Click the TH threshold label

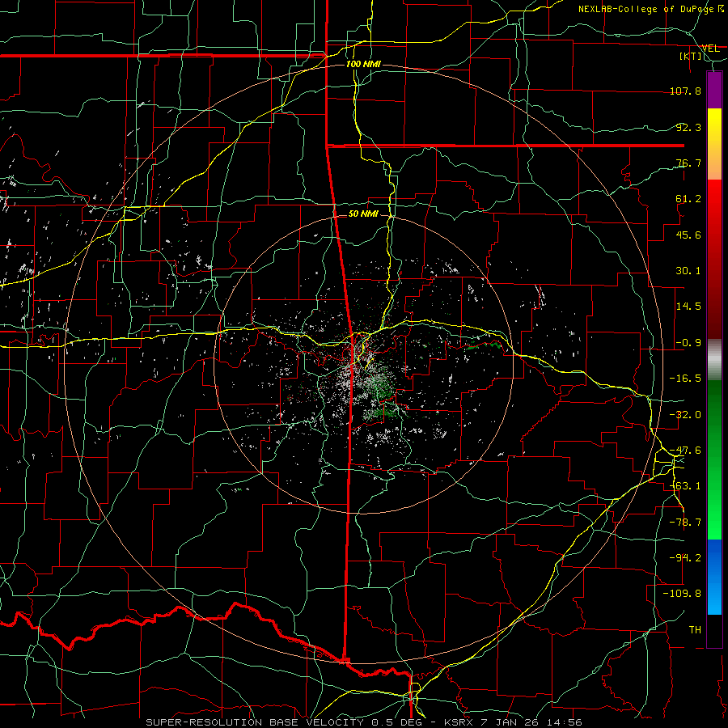click(695, 630)
